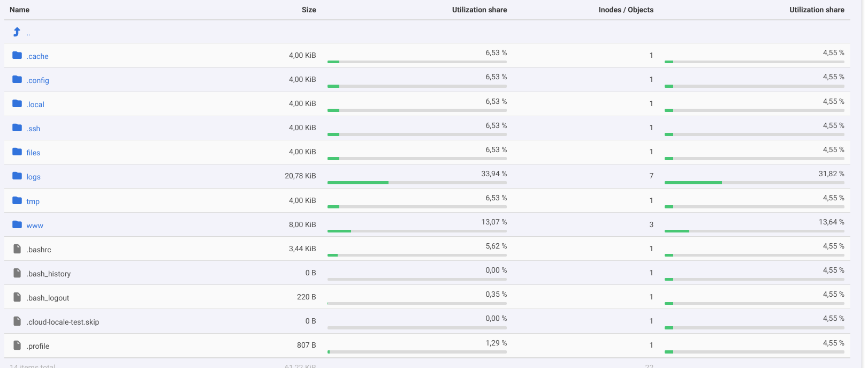This screenshot has width=868, height=368.
Task: Click the .cache folder icon
Action: (17, 56)
